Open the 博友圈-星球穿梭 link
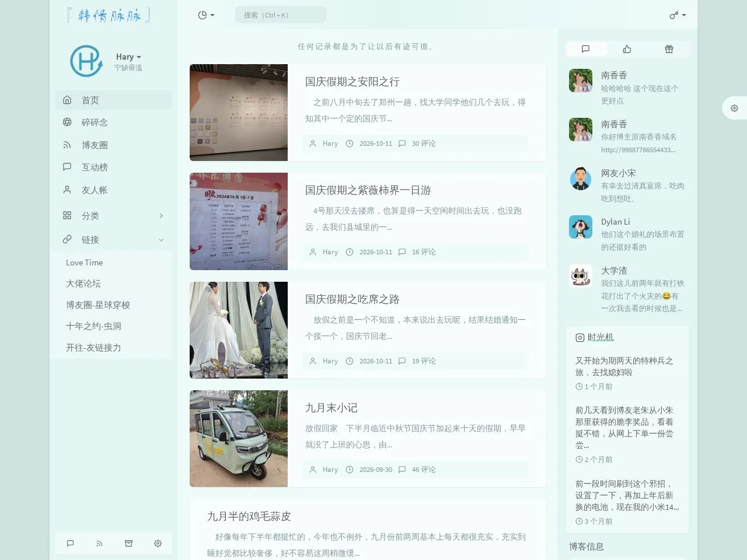This screenshot has height=560, width=747. coord(98,305)
